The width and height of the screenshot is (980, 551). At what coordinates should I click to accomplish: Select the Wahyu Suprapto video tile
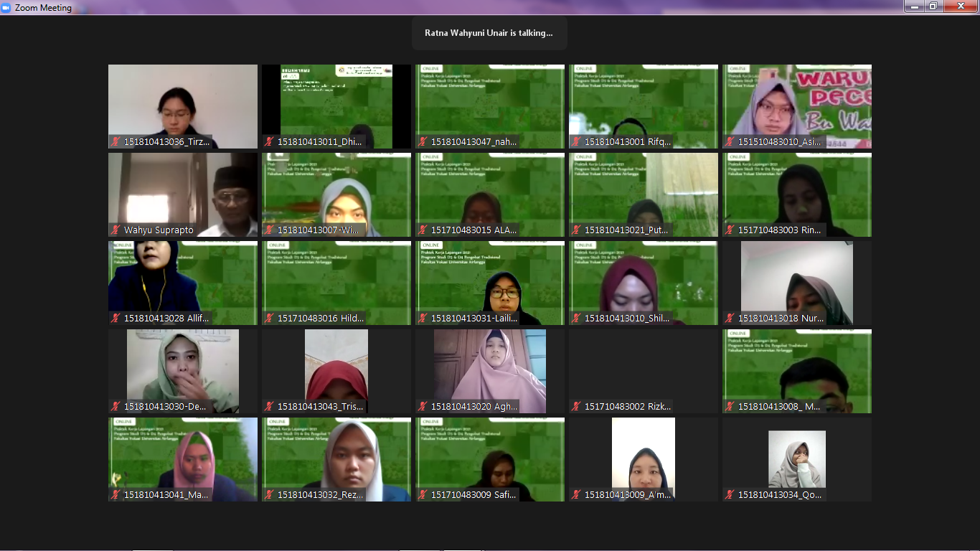[183, 192]
